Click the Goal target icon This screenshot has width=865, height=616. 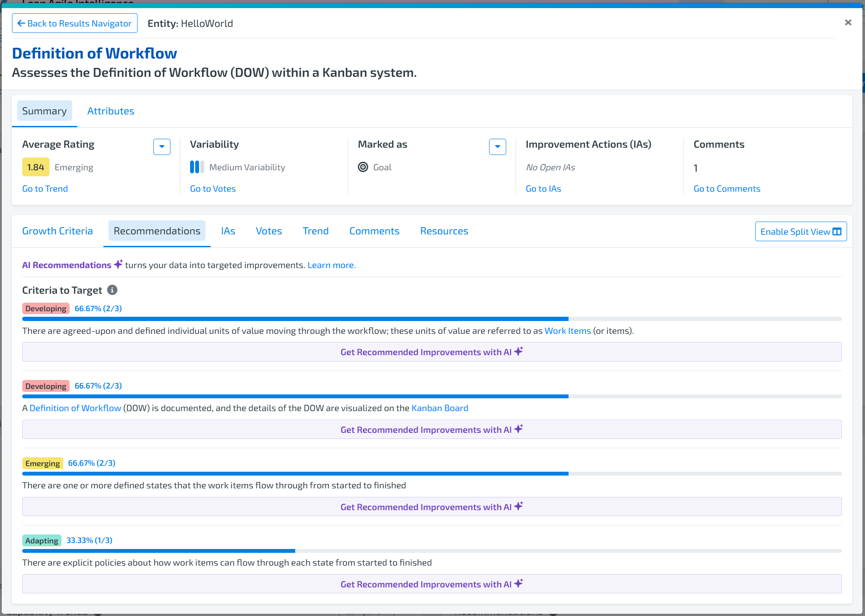coord(363,167)
